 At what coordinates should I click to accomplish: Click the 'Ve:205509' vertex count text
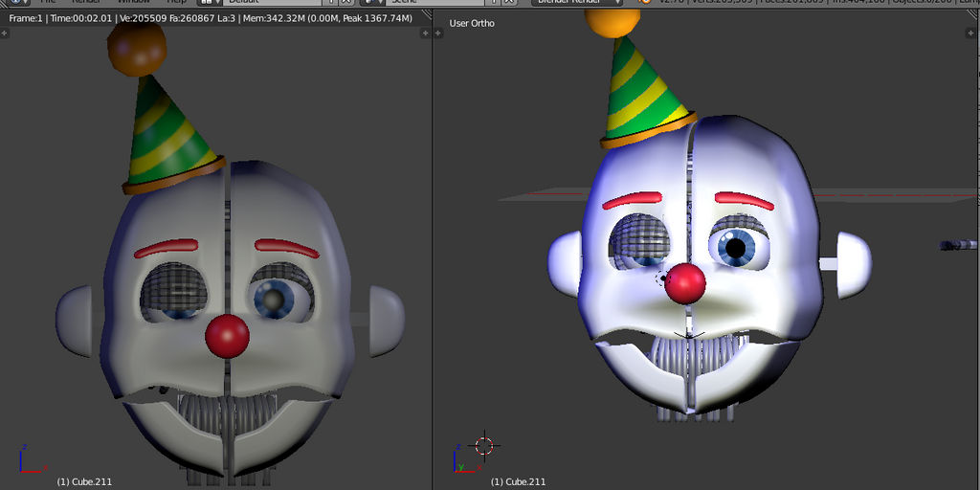pos(142,18)
